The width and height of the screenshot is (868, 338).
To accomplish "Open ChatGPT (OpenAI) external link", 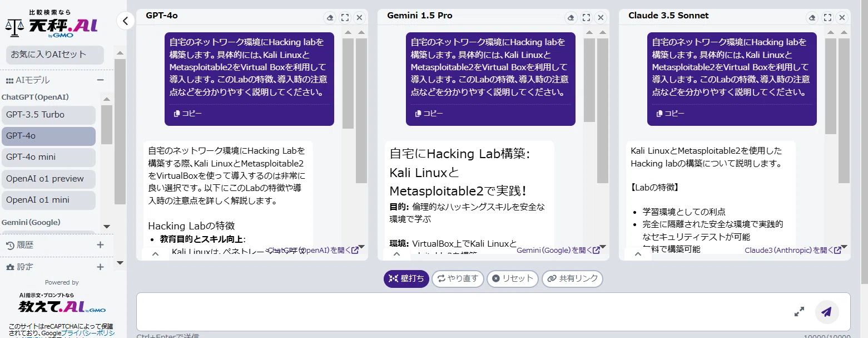I will [313, 250].
